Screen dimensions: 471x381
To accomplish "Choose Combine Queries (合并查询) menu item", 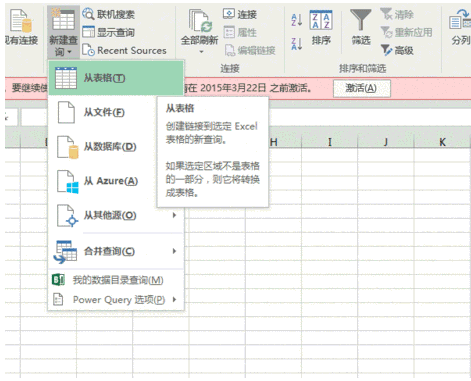I will coord(116,251).
